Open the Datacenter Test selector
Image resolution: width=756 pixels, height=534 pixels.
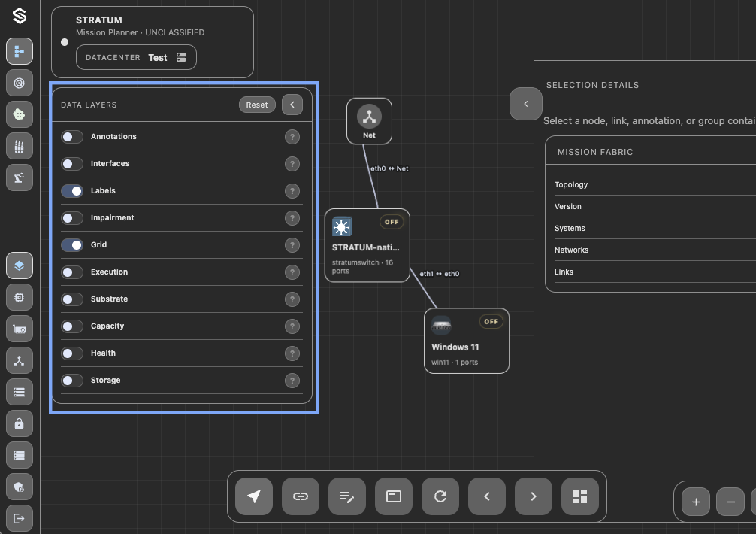click(136, 57)
